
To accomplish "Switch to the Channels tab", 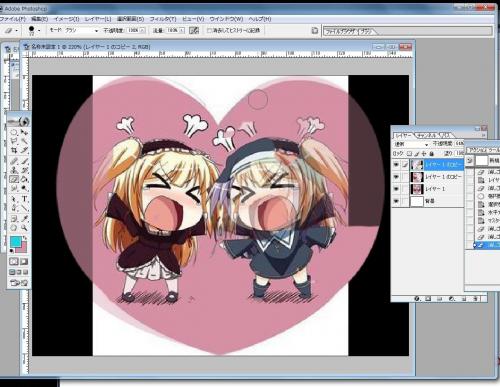I will coord(427,135).
